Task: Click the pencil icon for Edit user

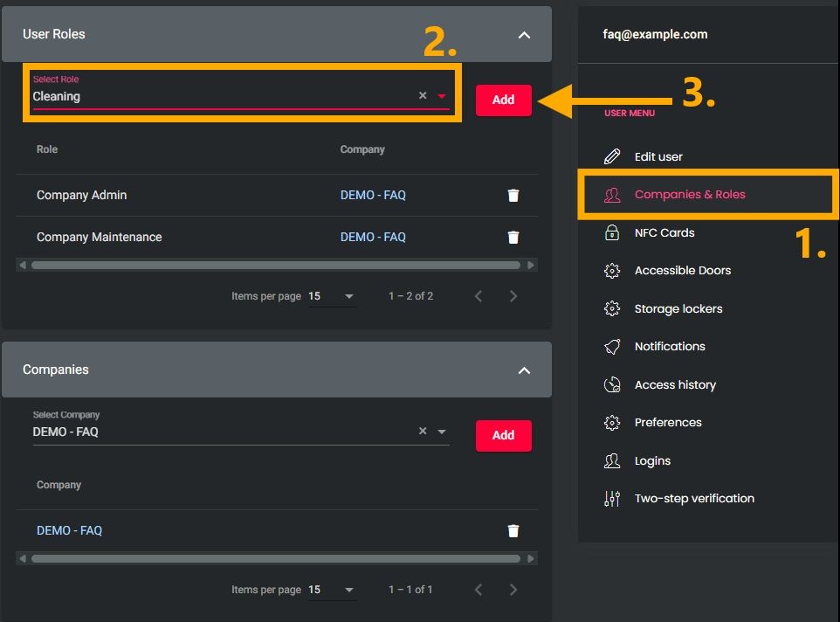Action: coord(612,157)
